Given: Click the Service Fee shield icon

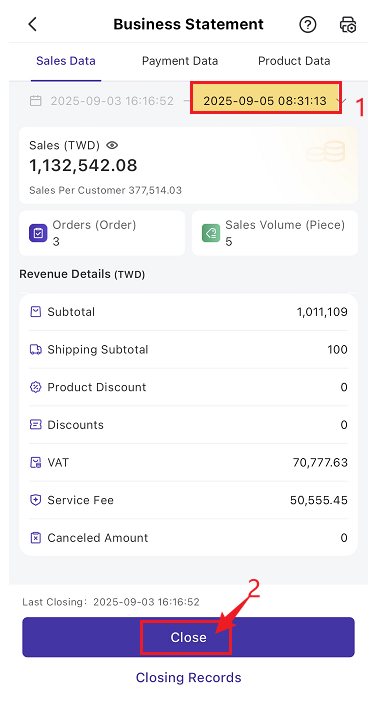Looking at the screenshot, I should tap(35, 500).
